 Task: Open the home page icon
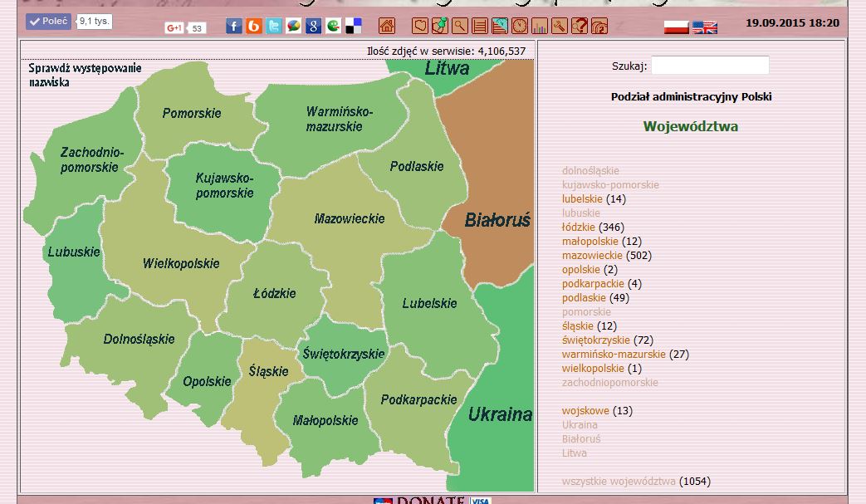point(387,27)
